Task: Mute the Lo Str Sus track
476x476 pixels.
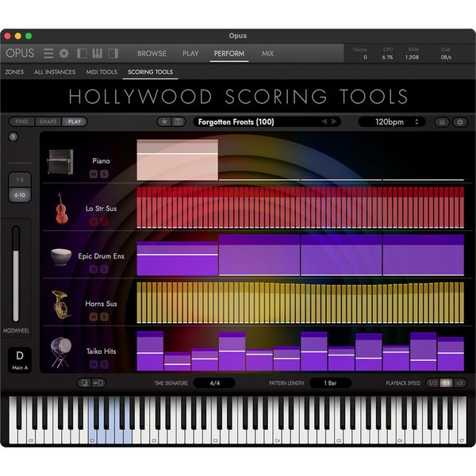Action: (x=94, y=222)
